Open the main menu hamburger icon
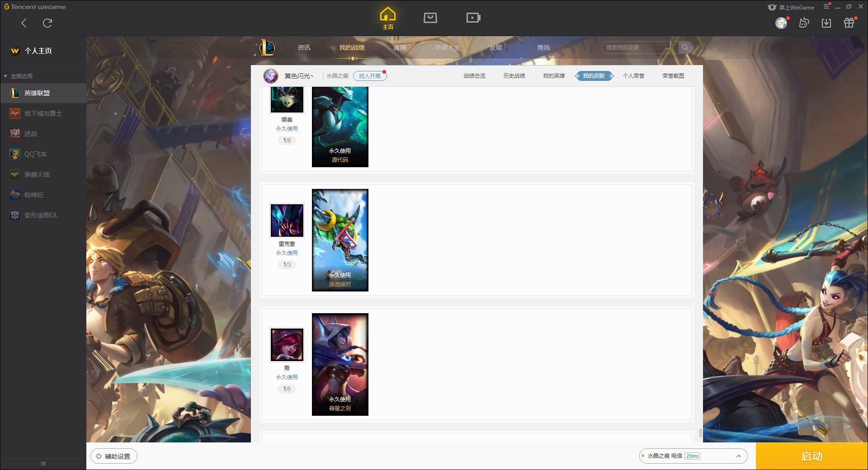 point(826,6)
